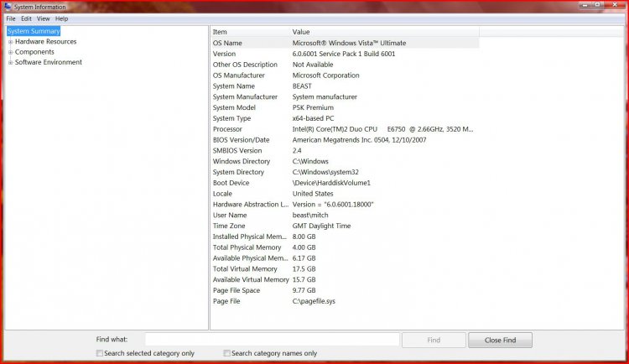The height and width of the screenshot is (364, 629).
Task: Click the Microsoft Windows Vista Ultimate value
Action: [349, 43]
